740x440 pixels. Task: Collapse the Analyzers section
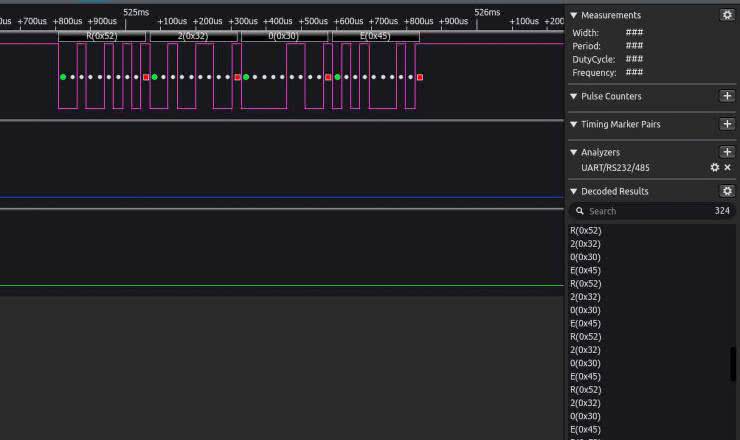click(573, 152)
